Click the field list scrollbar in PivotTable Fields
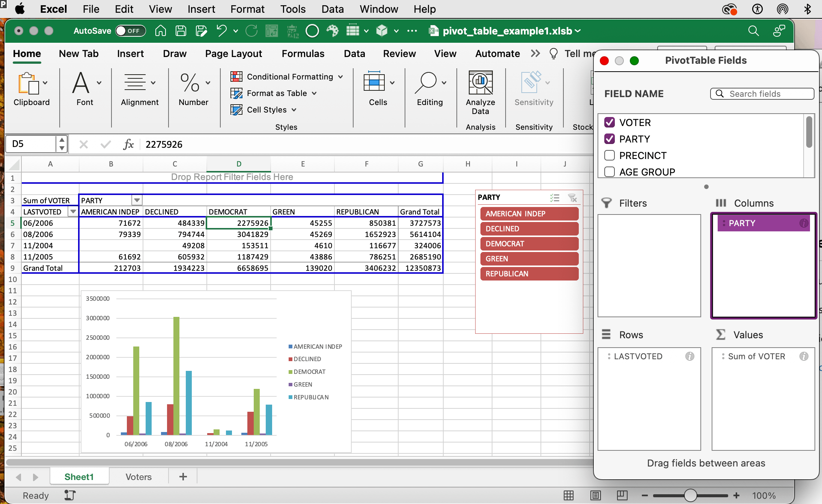822x504 pixels. [809, 132]
